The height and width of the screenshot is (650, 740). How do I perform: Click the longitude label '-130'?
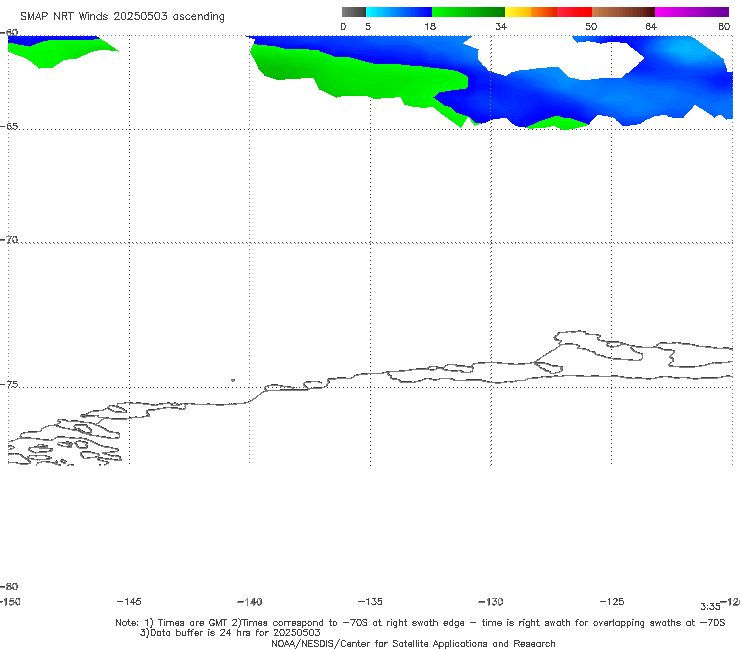[491, 601]
